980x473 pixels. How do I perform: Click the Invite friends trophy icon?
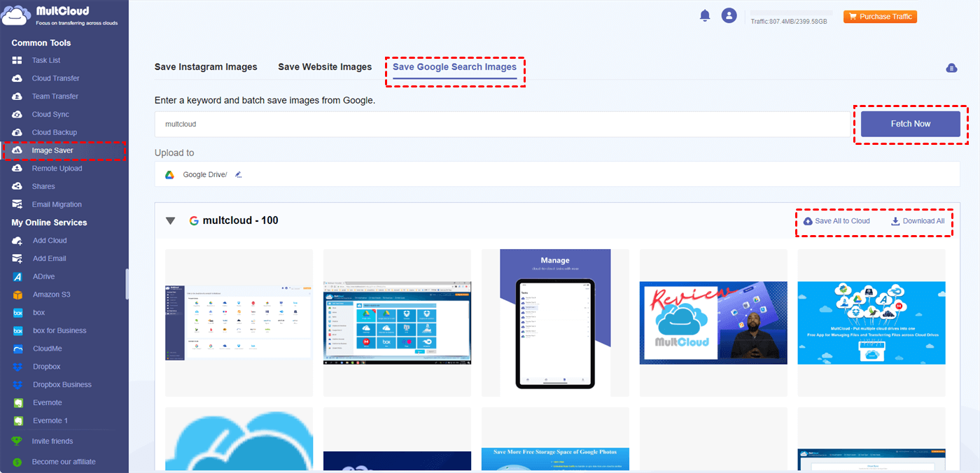17,442
